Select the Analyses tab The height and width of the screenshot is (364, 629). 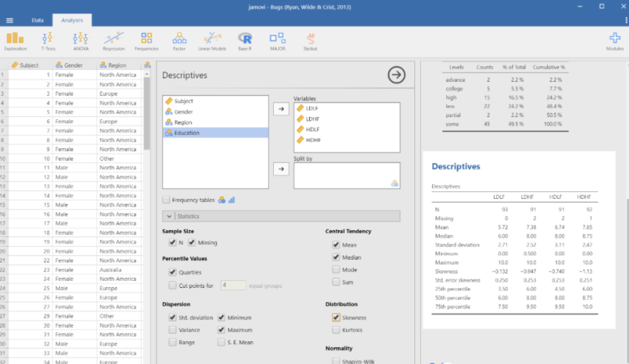pos(71,20)
